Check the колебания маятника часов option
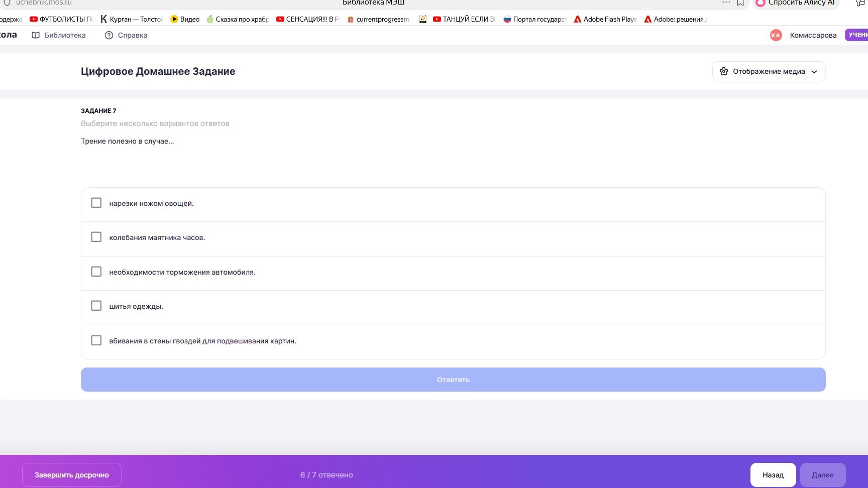The width and height of the screenshot is (868, 488). pos(96,237)
